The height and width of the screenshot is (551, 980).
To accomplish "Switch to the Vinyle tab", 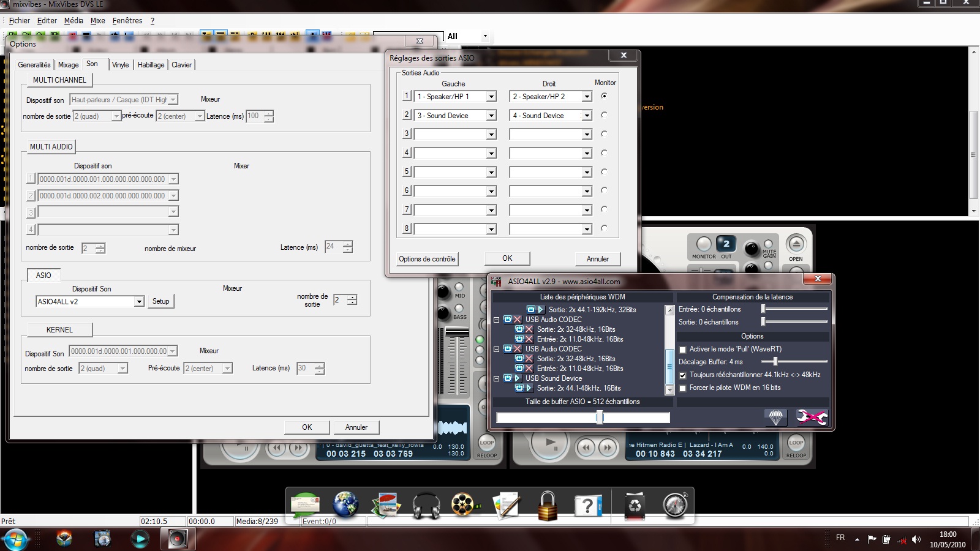I will click(120, 65).
